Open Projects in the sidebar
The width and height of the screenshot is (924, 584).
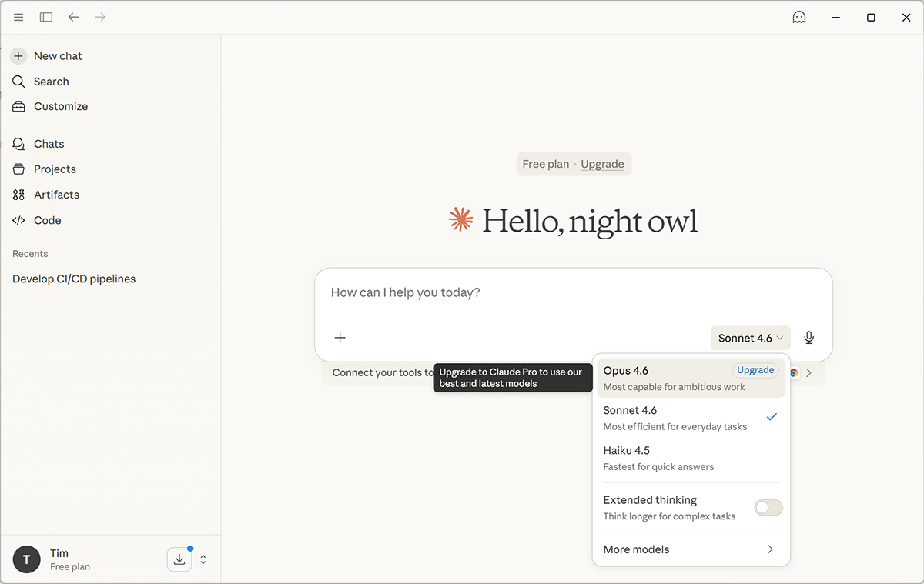click(x=55, y=169)
